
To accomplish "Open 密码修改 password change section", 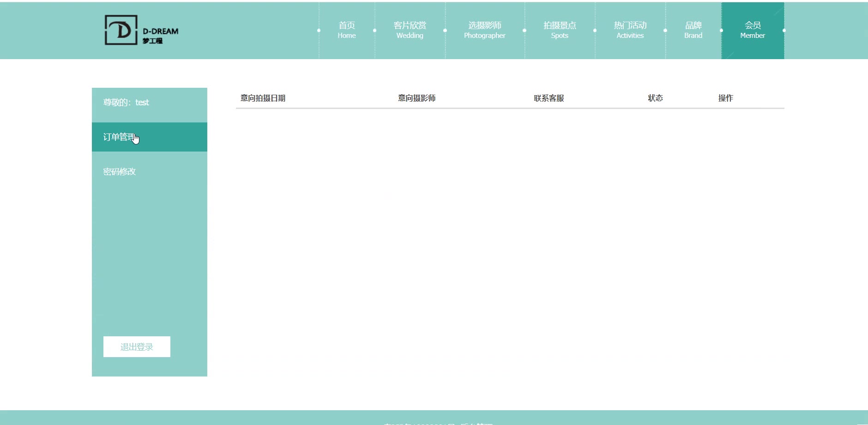I will click(120, 172).
